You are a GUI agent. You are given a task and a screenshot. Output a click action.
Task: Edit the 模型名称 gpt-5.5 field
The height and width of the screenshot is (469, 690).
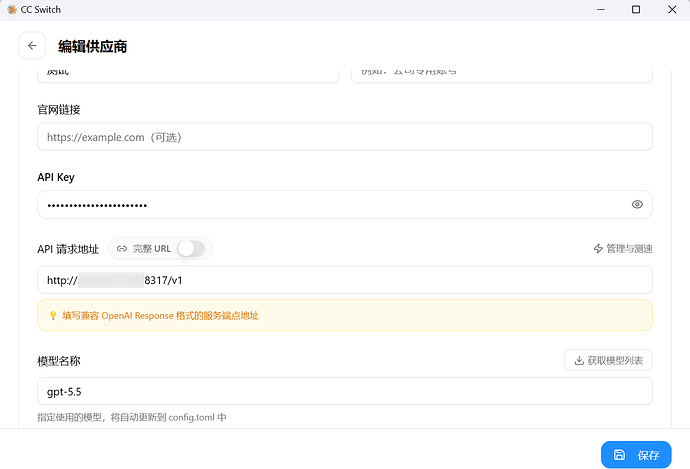(x=345, y=392)
